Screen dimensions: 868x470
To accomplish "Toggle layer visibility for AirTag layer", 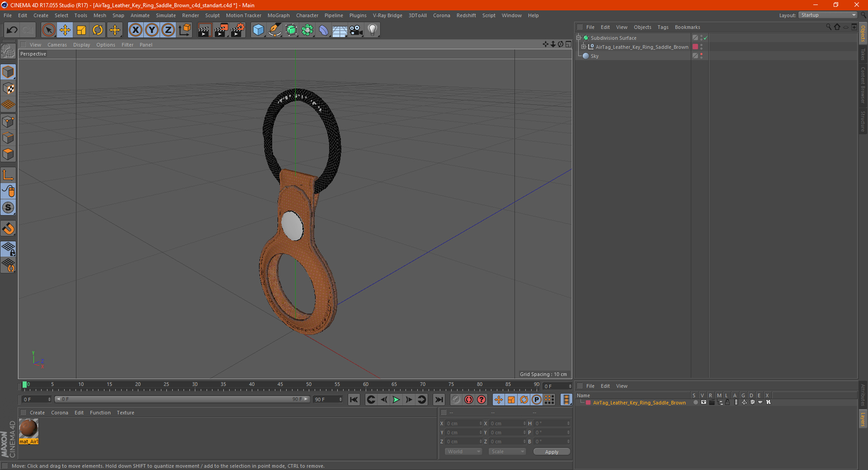I will (703, 402).
